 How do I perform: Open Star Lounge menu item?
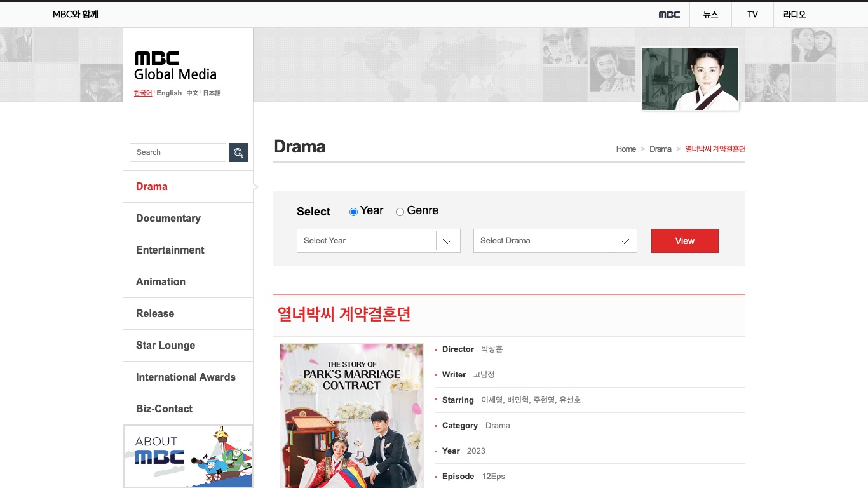click(x=188, y=345)
